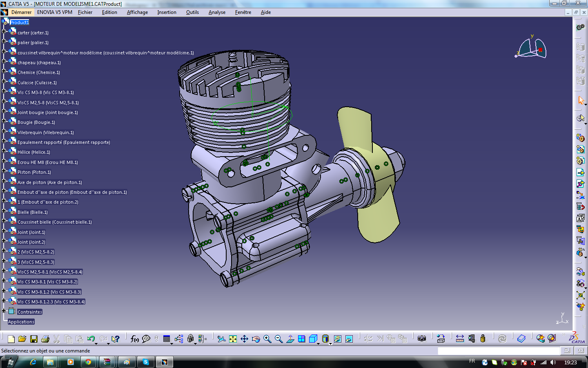The width and height of the screenshot is (588, 368).
Task: Open a file using the folder icon
Action: (22, 339)
